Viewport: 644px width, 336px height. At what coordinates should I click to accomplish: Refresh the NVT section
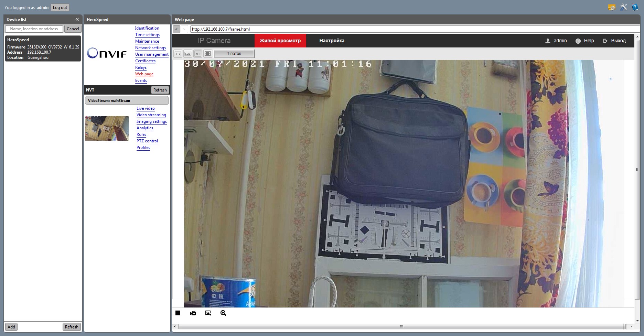pyautogui.click(x=160, y=90)
